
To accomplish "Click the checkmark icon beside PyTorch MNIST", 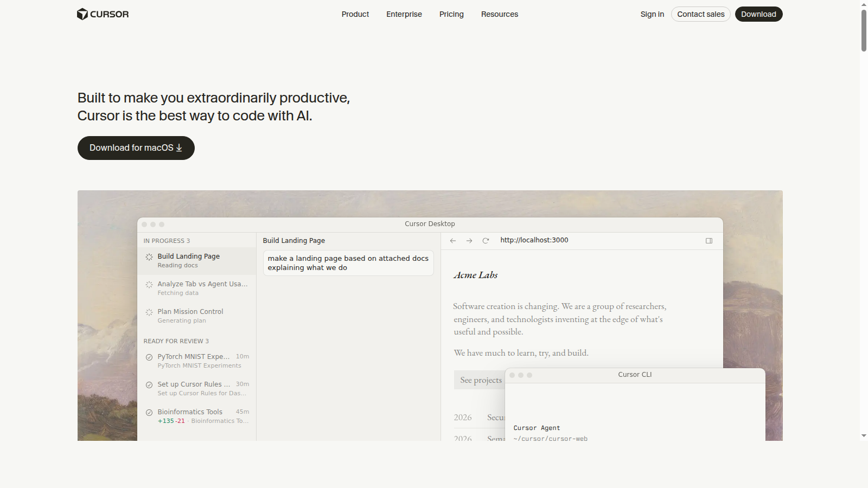I will point(149,357).
